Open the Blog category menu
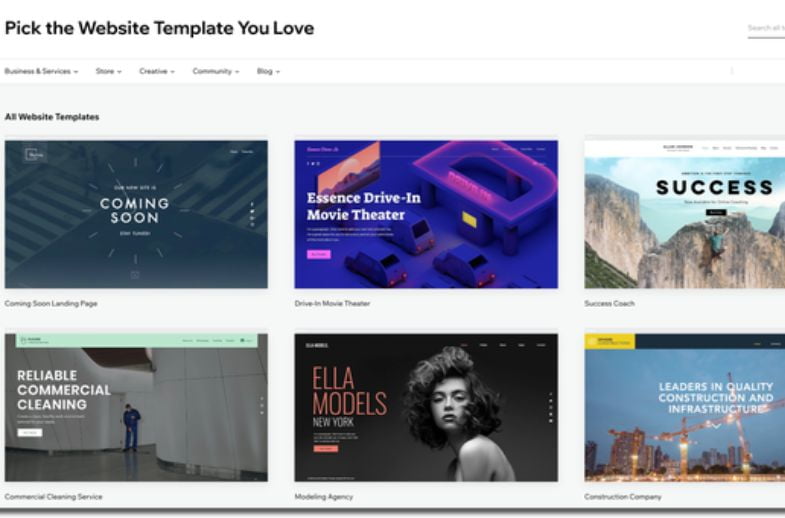Image resolution: width=785 pixels, height=518 pixels. click(x=268, y=72)
